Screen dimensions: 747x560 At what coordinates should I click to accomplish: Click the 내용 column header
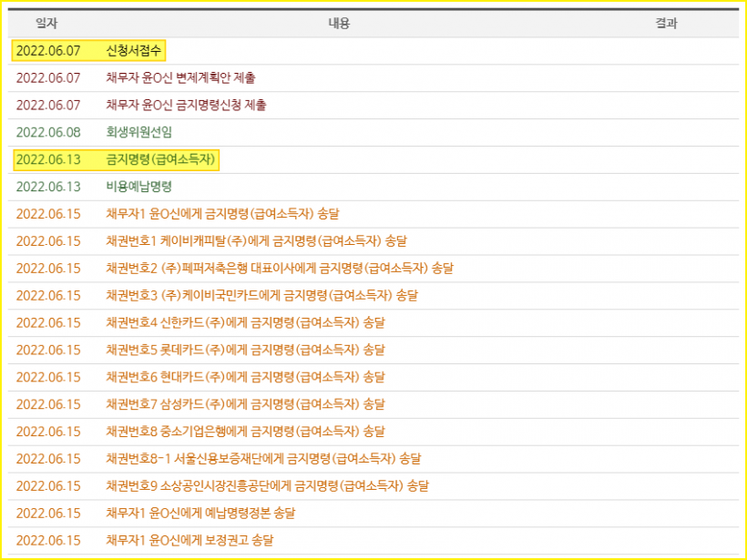[x=339, y=23]
